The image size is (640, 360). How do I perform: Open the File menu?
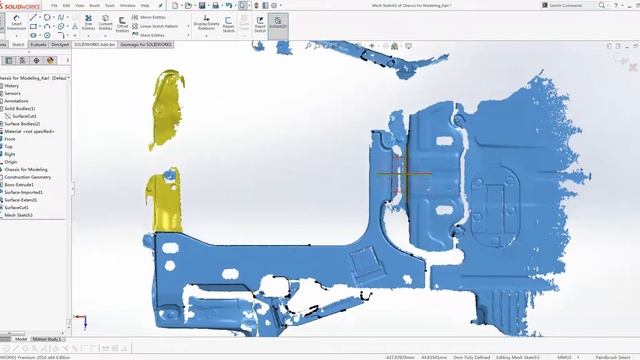pyautogui.click(x=54, y=6)
